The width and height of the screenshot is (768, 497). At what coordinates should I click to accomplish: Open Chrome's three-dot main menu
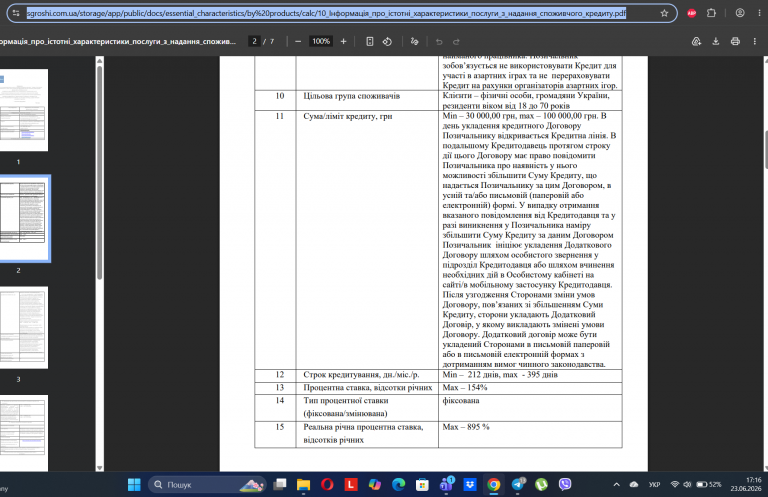coord(759,13)
